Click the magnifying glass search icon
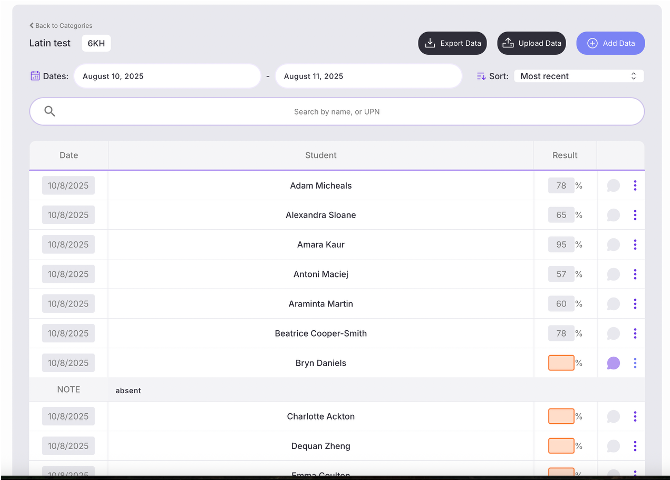670x480 pixels. tap(50, 111)
